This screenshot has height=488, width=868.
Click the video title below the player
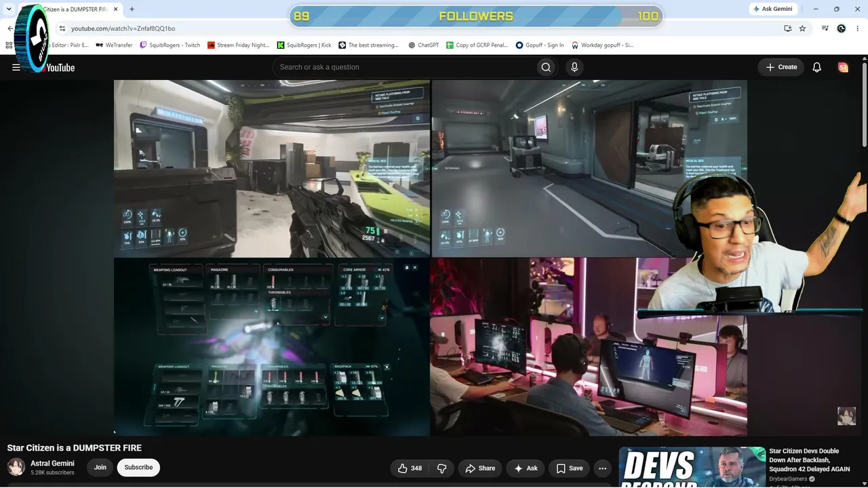click(x=75, y=448)
